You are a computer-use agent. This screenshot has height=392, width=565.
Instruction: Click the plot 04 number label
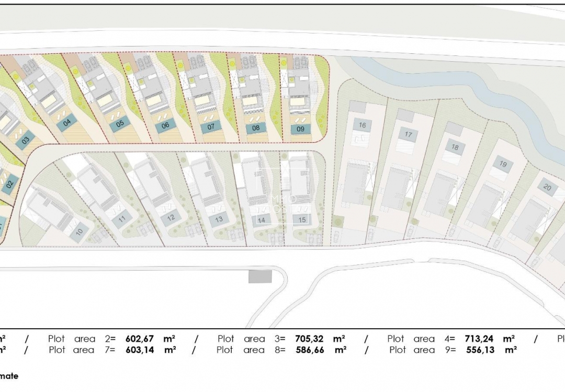[66, 124]
